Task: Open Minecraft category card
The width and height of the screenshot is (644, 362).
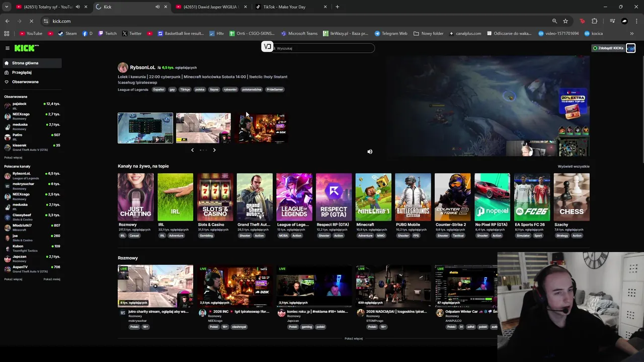Action: click(x=373, y=197)
